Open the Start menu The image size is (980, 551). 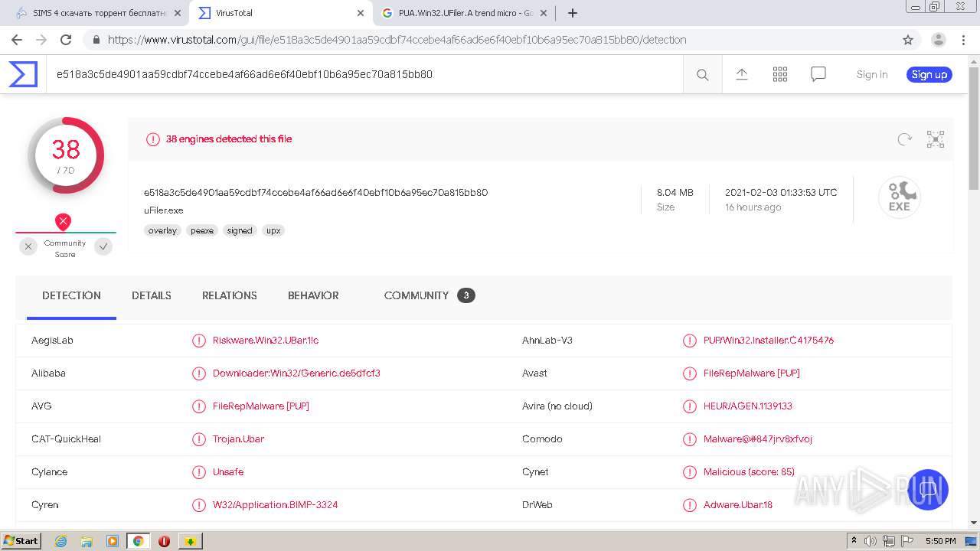coord(21,541)
